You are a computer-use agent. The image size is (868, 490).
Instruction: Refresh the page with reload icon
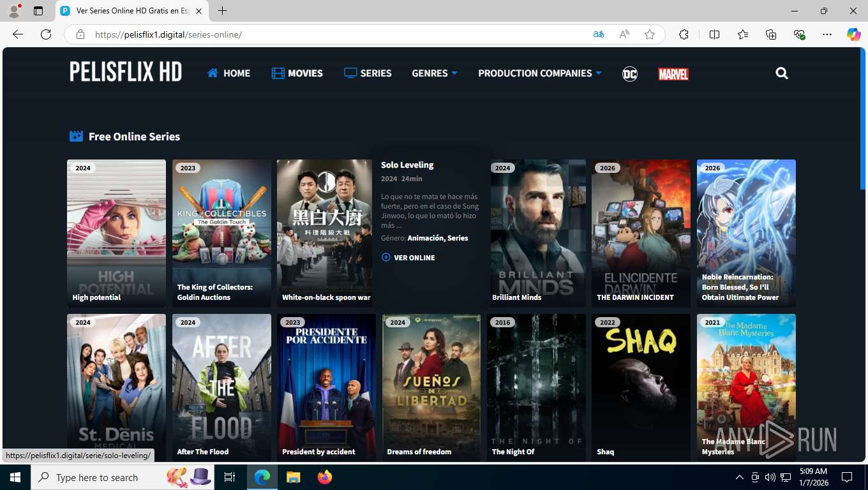click(x=46, y=34)
